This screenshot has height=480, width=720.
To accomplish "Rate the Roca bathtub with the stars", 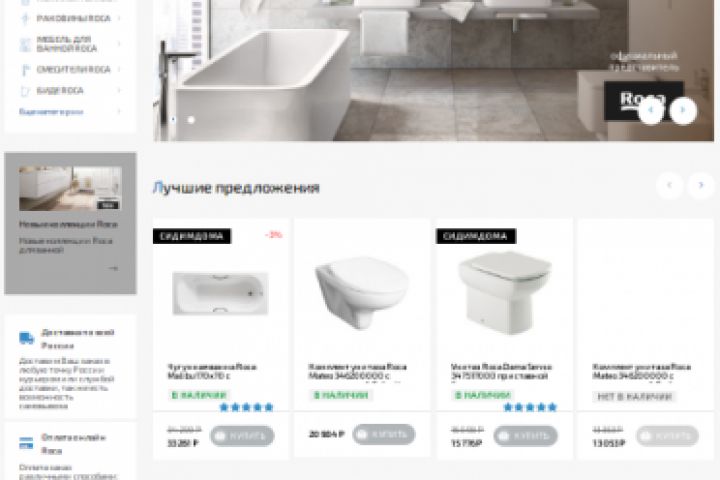I will point(247,407).
